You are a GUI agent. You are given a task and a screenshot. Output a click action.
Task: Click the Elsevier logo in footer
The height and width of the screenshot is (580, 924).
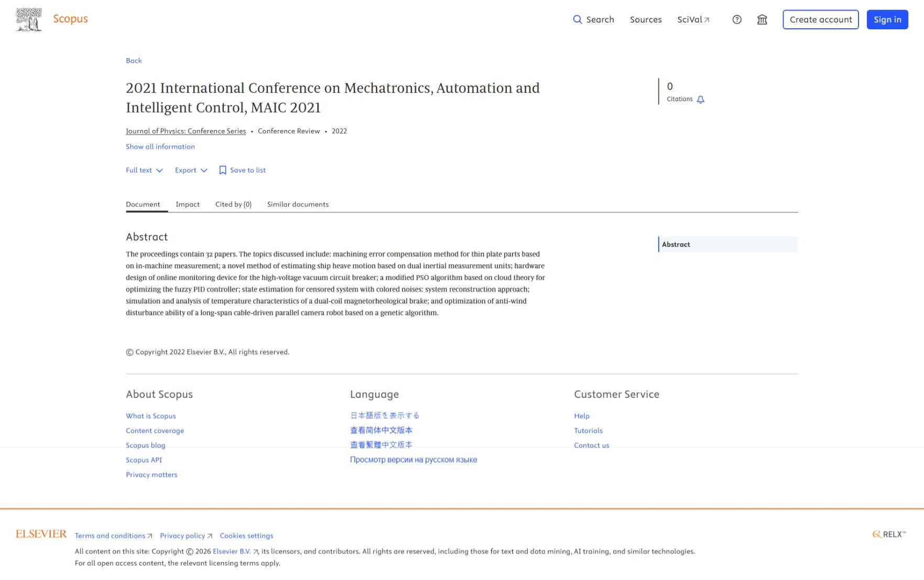point(41,534)
